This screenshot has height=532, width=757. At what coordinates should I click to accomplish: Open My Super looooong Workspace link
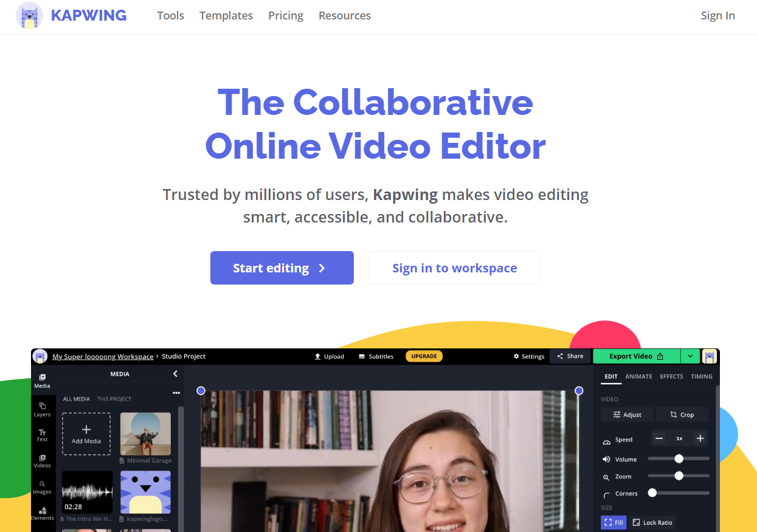coord(103,356)
